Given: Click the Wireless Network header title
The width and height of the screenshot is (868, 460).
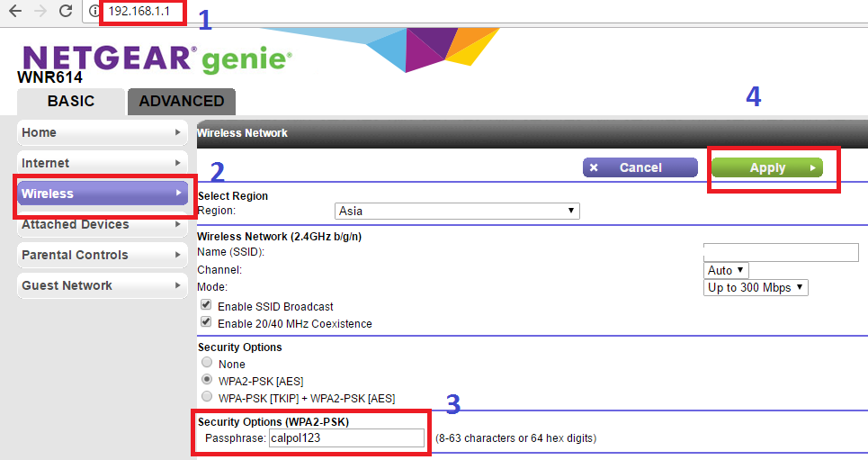Looking at the screenshot, I should [243, 133].
